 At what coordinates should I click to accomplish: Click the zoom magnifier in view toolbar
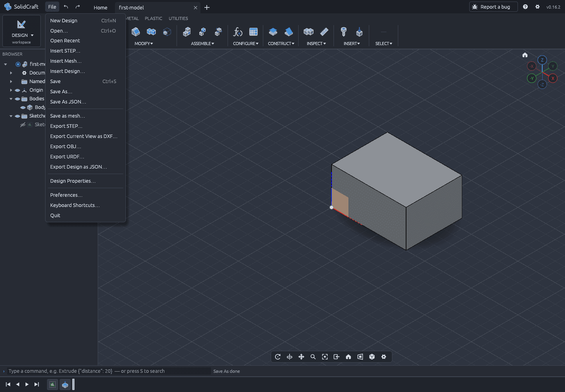pyautogui.click(x=313, y=357)
